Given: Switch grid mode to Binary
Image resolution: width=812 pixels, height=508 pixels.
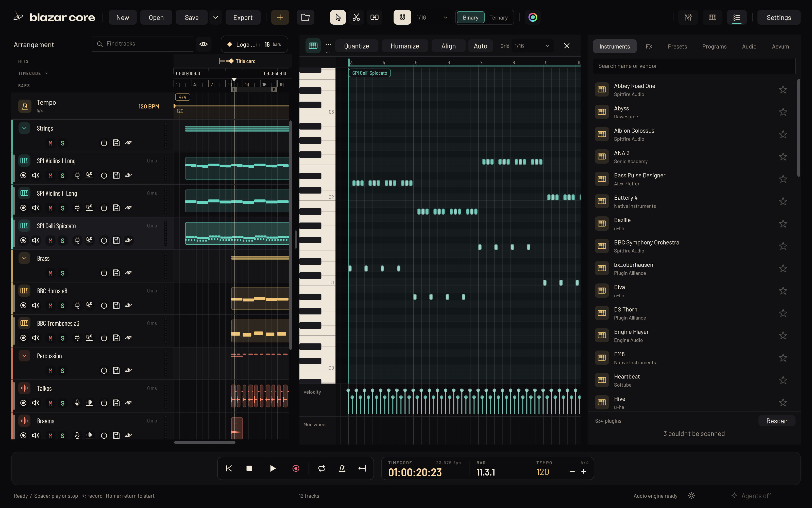Looking at the screenshot, I should pyautogui.click(x=470, y=18).
